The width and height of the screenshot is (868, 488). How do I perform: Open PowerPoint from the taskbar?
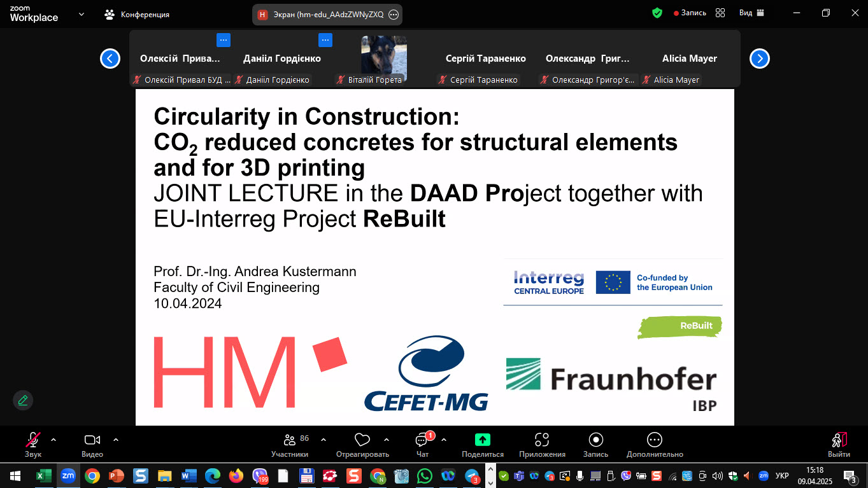116,475
